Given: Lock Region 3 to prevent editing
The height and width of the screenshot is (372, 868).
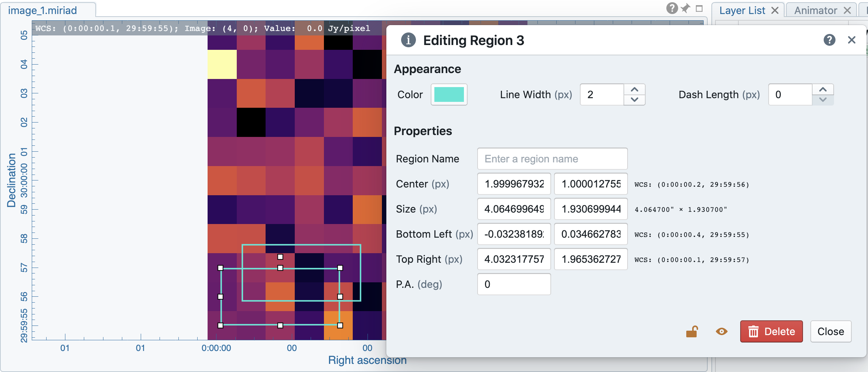Looking at the screenshot, I should pyautogui.click(x=692, y=331).
